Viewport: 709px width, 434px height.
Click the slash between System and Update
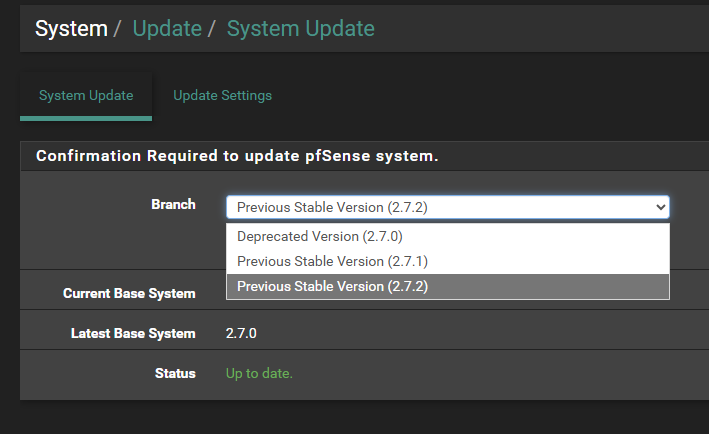[117, 28]
